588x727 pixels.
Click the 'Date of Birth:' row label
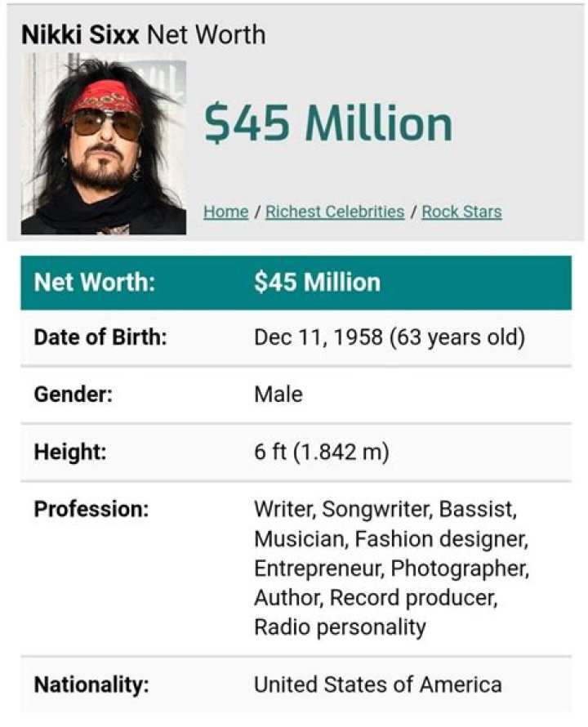(100, 337)
